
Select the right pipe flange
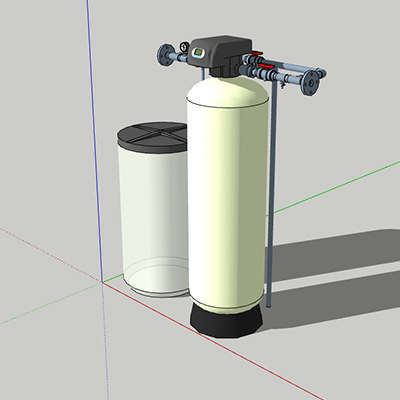point(310,83)
